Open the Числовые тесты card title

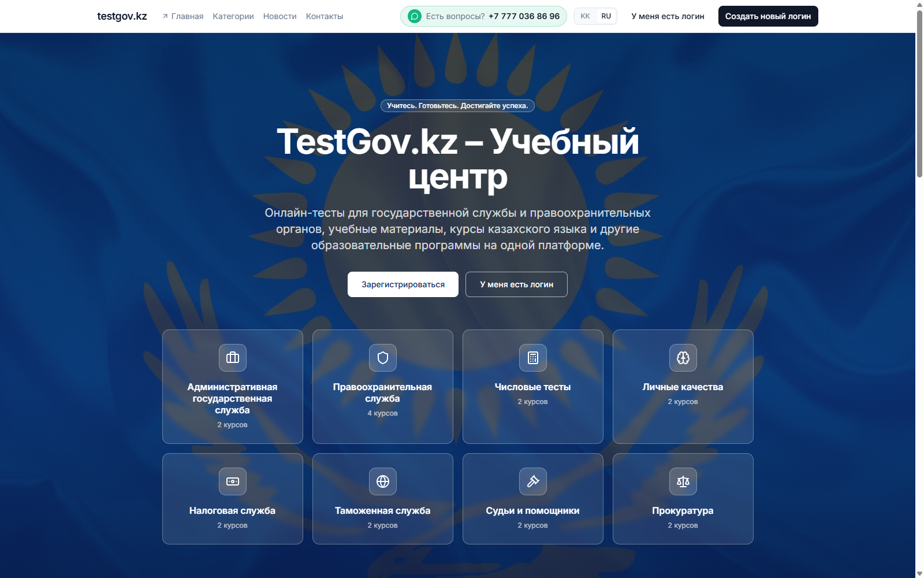point(533,387)
